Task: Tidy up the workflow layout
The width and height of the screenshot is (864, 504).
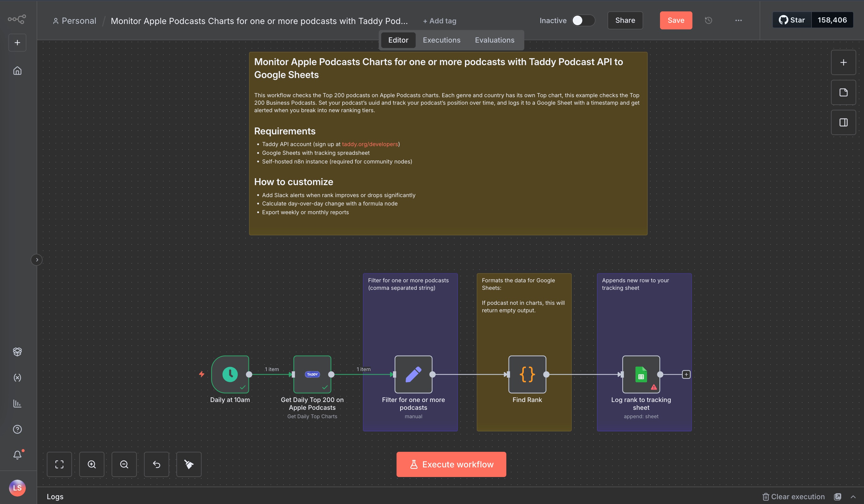Action: click(x=189, y=464)
